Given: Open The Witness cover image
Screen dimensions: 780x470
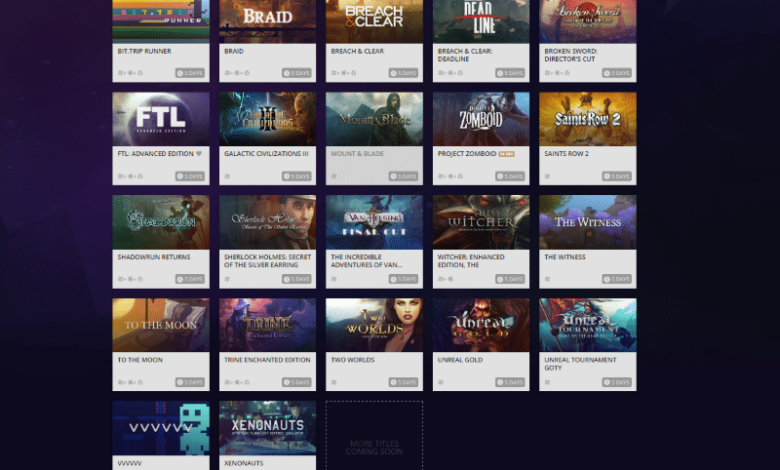Looking at the screenshot, I should tap(587, 222).
